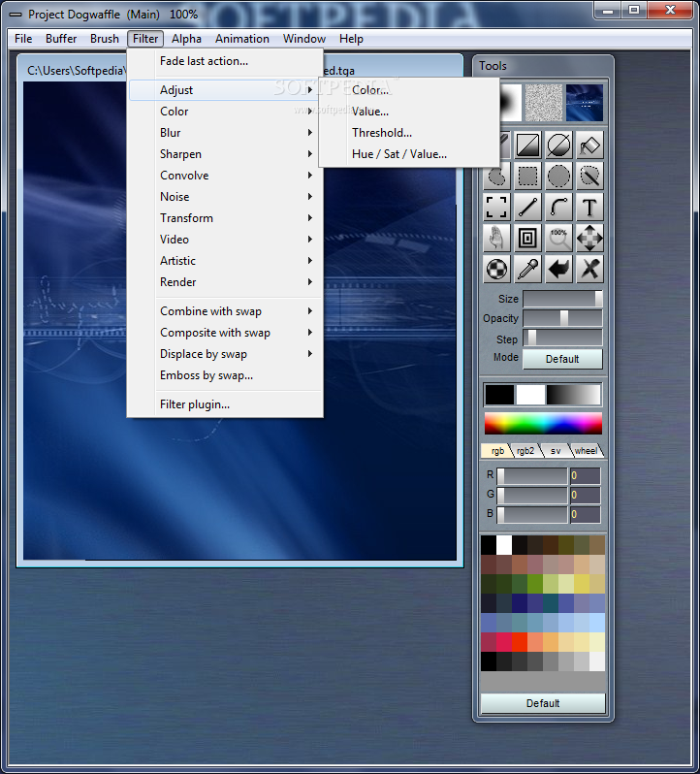Expand the Video submenu

click(225, 240)
